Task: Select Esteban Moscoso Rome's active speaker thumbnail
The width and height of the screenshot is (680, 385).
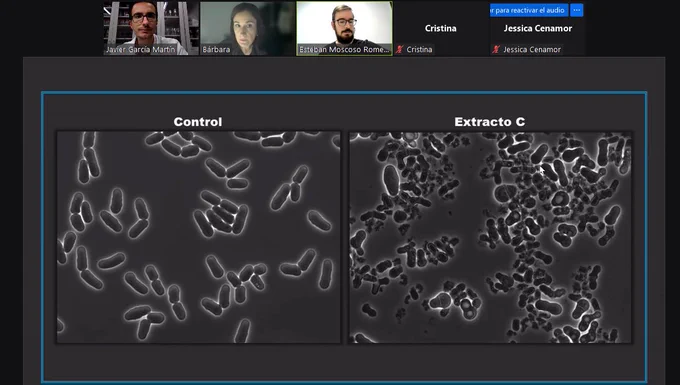Action: pyautogui.click(x=344, y=28)
